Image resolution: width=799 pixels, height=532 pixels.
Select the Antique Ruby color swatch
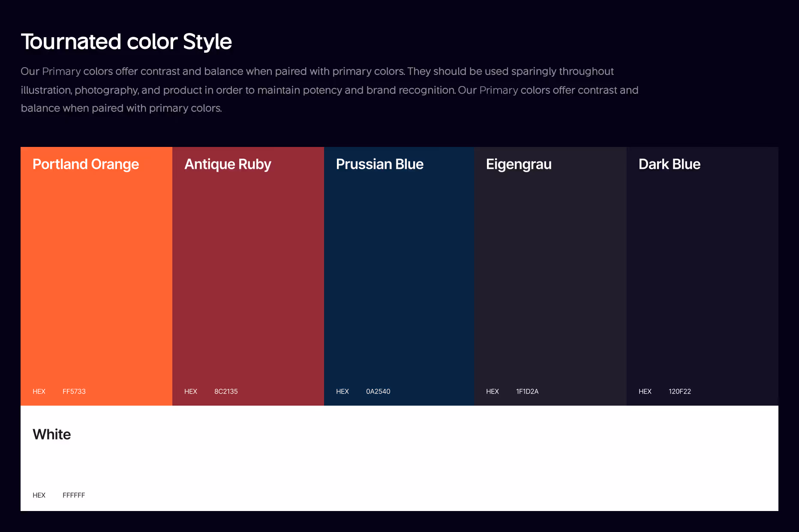(248, 276)
